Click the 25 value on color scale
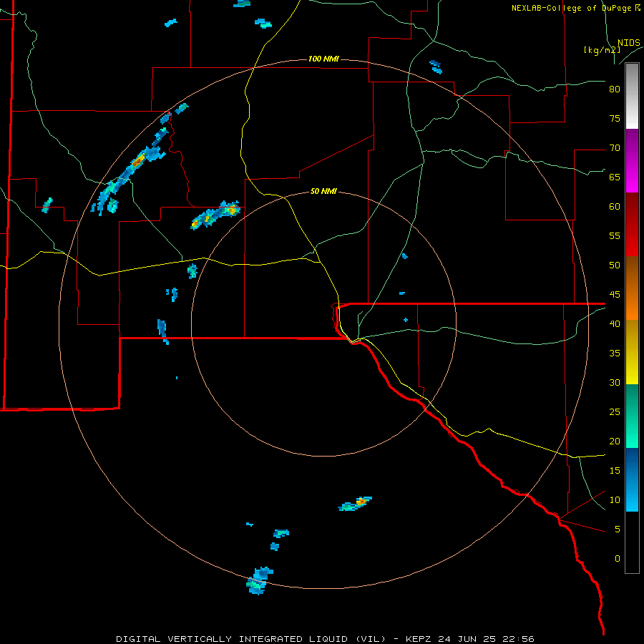 pyautogui.click(x=615, y=411)
